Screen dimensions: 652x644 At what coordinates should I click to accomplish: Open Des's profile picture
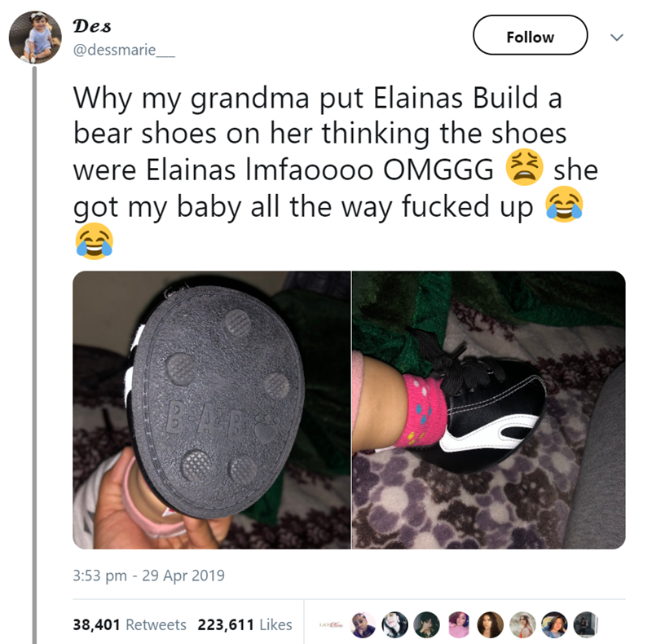click(35, 37)
